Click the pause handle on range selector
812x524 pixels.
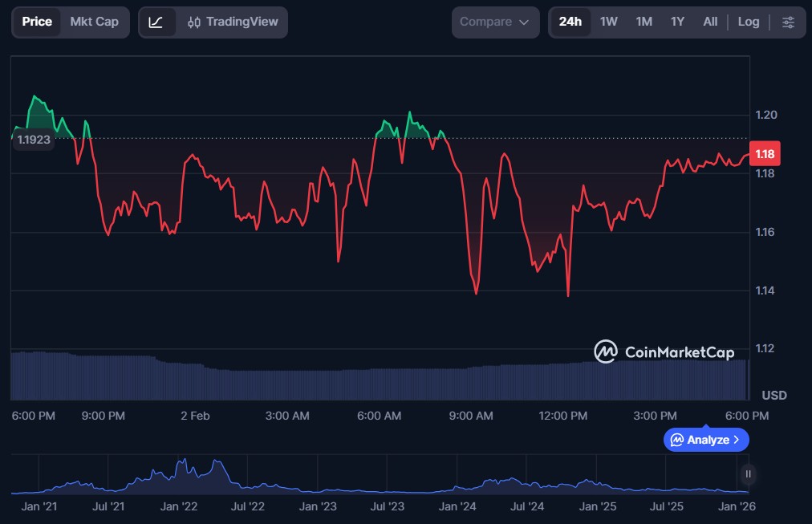[748, 474]
